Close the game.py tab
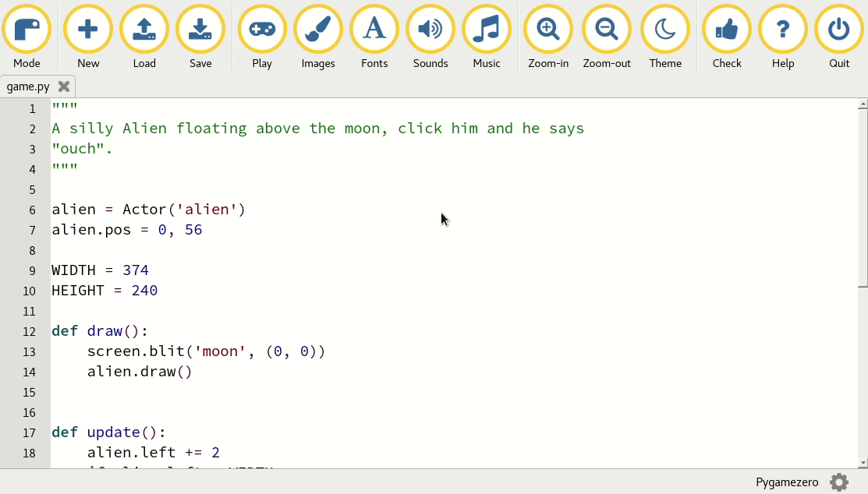868x494 pixels. click(x=65, y=86)
